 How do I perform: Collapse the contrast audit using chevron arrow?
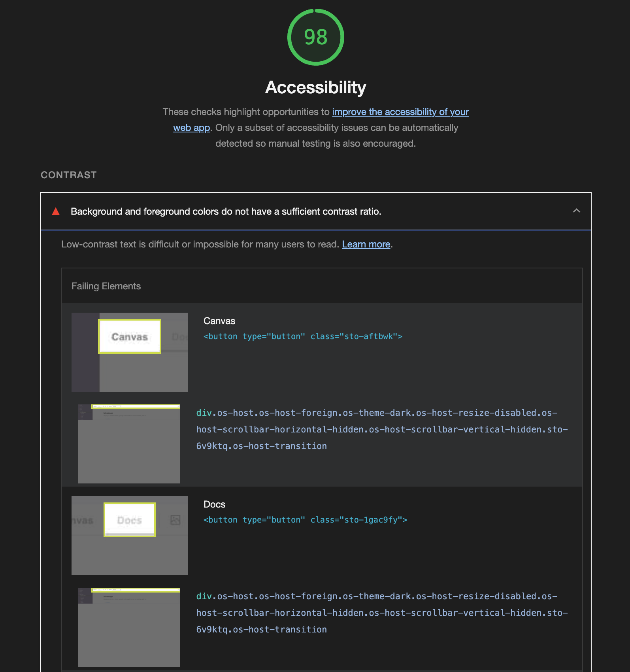(x=576, y=211)
